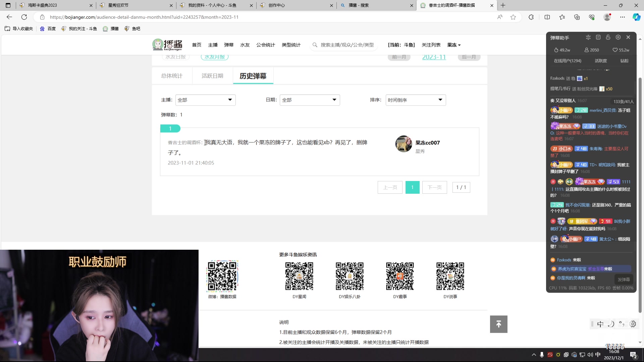This screenshot has height=362, width=644.
Task: Open the 公会统计 nav menu item
Action: (266, 45)
